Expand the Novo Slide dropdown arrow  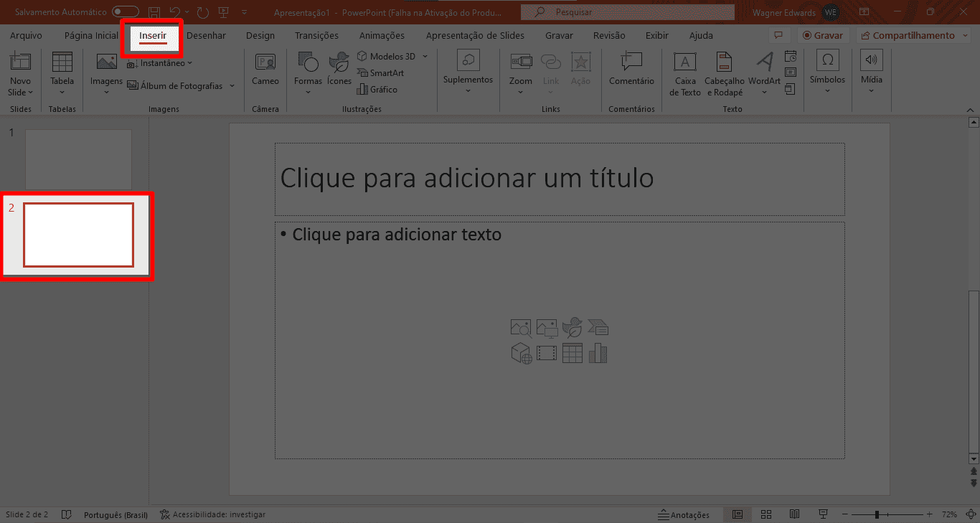coord(31,93)
